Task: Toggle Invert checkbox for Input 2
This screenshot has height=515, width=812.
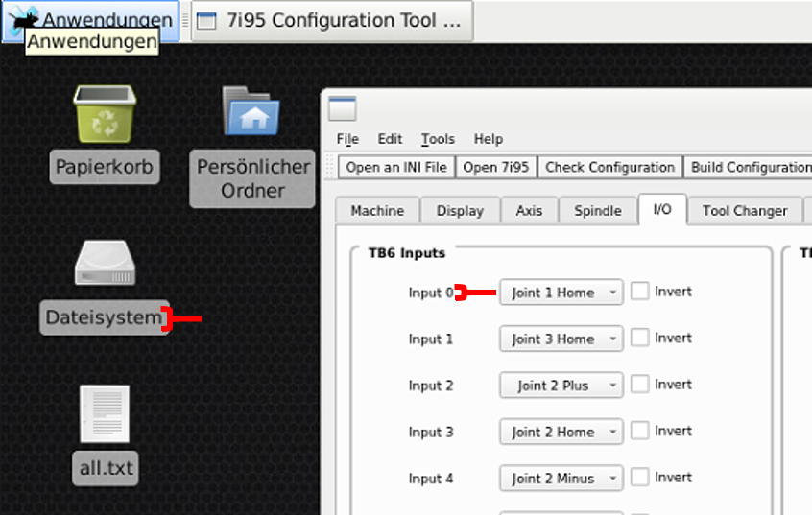Action: [x=640, y=384]
